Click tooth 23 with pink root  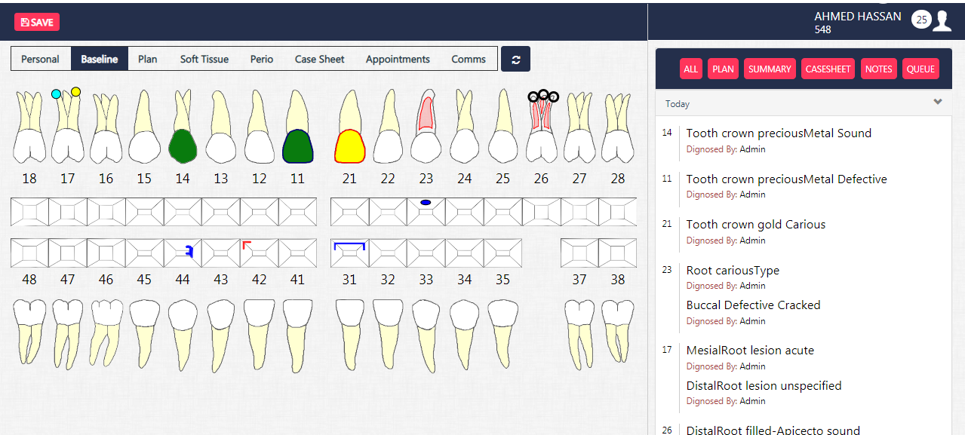click(x=426, y=130)
